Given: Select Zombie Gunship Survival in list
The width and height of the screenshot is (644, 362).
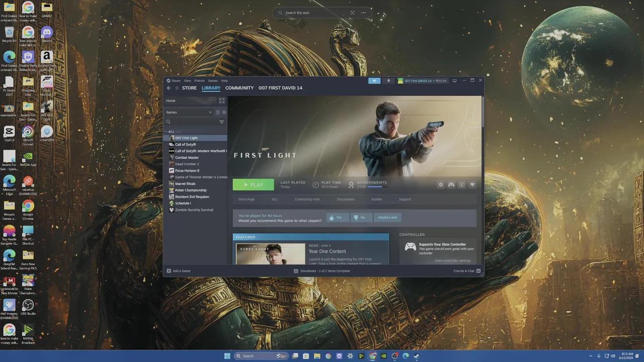Looking at the screenshot, I should (194, 210).
